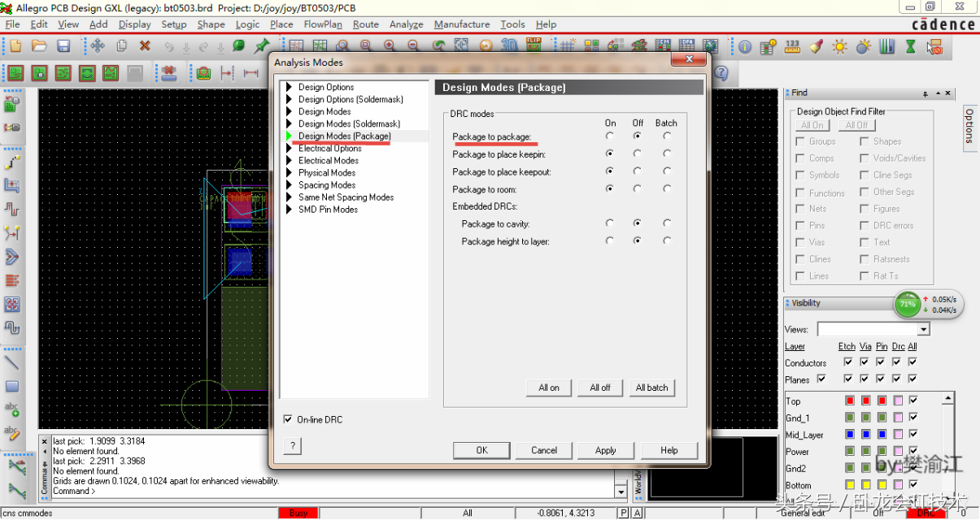Click the Cancel button
Image resolution: width=980 pixels, height=520 pixels.
pos(544,450)
